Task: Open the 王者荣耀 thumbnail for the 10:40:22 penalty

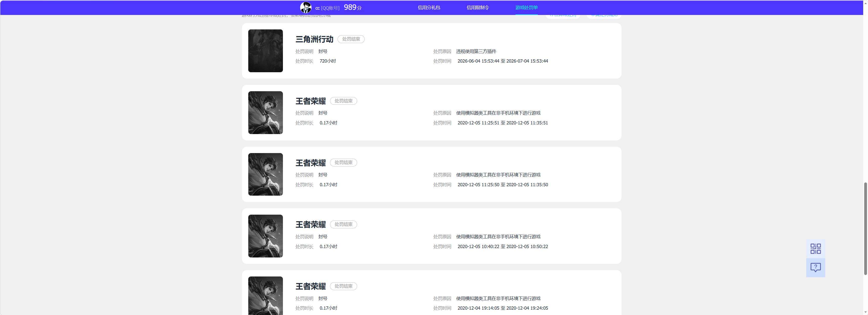Action: tap(265, 236)
